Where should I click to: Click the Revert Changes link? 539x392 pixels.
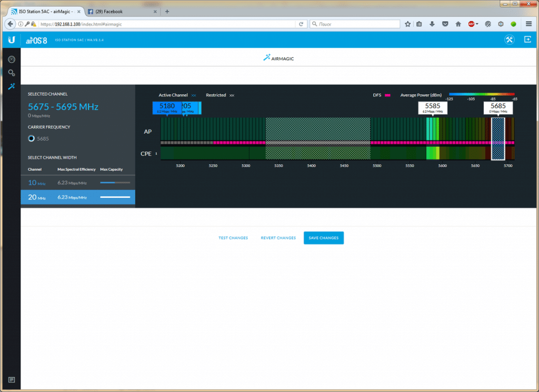pos(278,238)
